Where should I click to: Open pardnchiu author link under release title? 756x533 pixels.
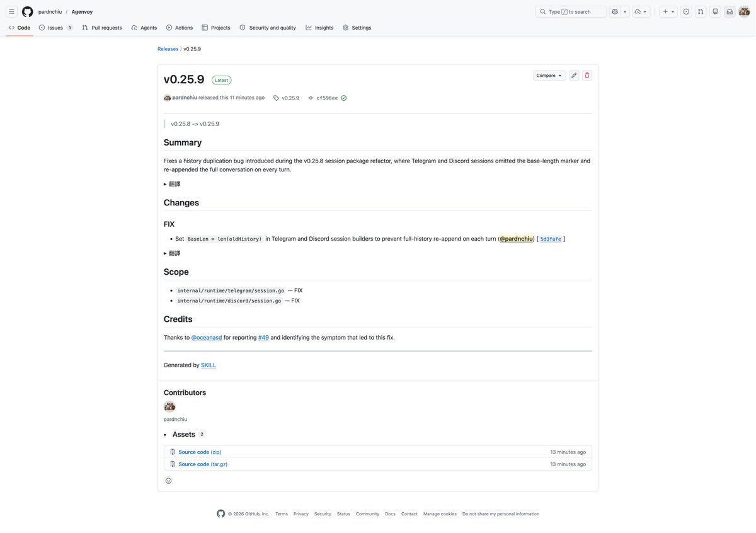point(185,98)
